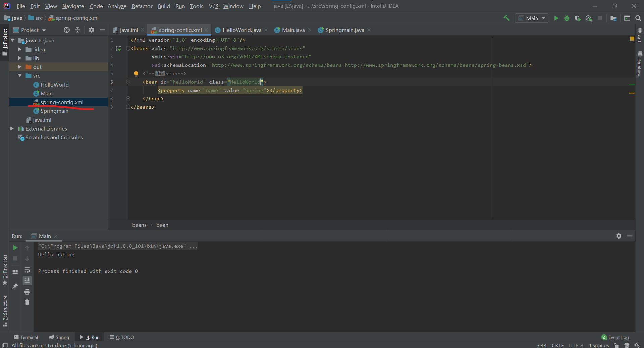
Task: Locate current file with crosshair icon in Project panel
Action: pyautogui.click(x=67, y=30)
